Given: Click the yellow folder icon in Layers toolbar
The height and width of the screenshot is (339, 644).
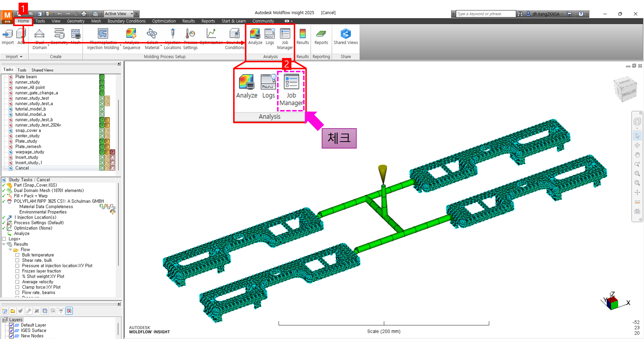Looking at the screenshot, I should (x=13, y=311).
